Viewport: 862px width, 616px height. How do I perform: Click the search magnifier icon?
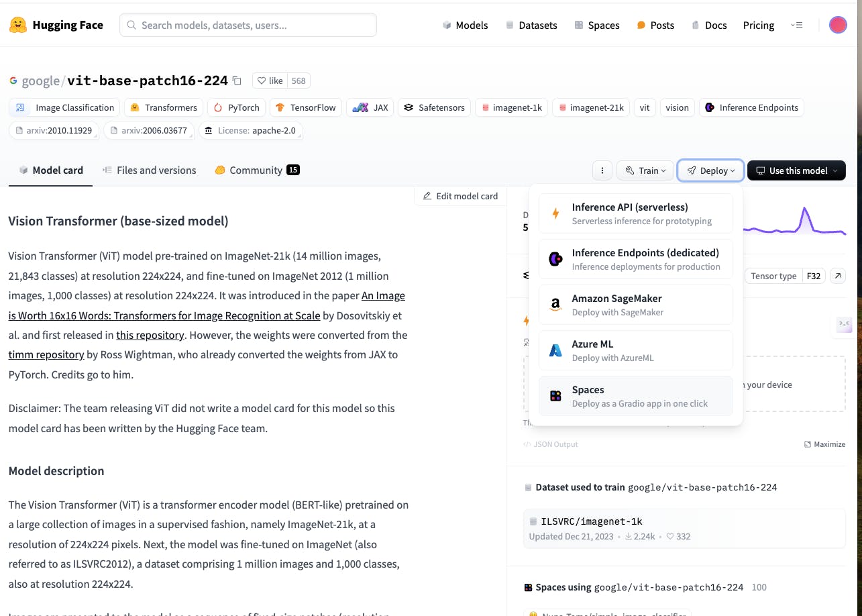pyautogui.click(x=132, y=25)
